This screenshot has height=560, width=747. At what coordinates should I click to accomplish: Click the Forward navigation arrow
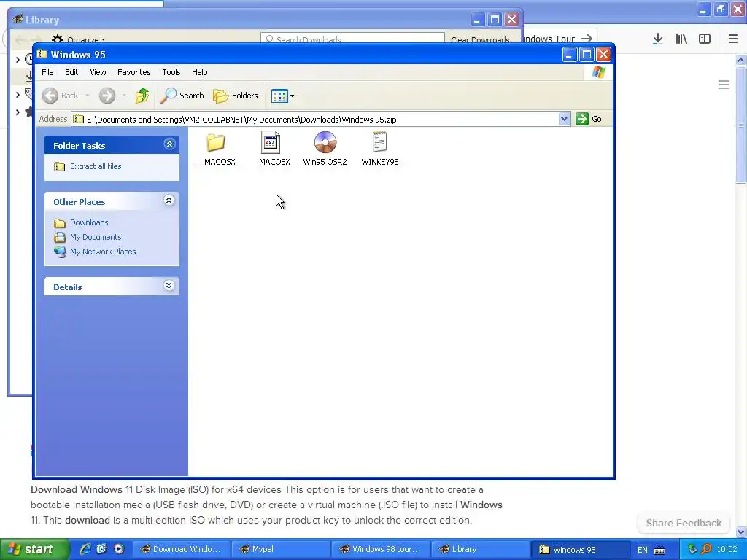pos(107,96)
